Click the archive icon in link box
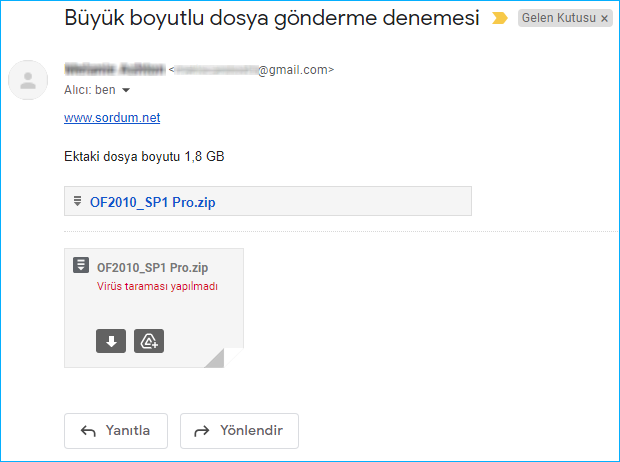 (78, 201)
